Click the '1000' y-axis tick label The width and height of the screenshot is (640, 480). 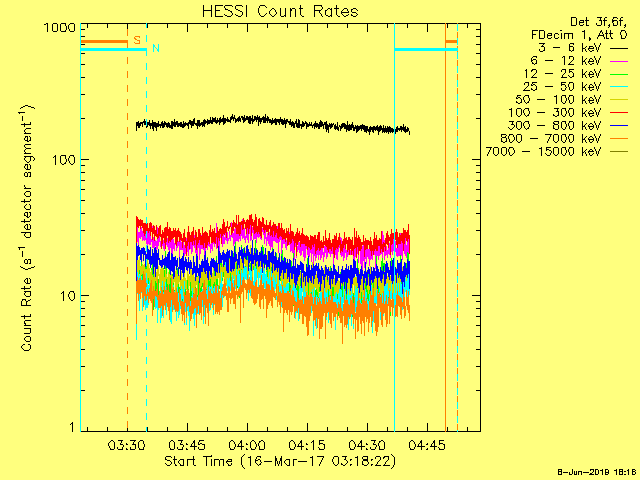pyautogui.click(x=60, y=28)
